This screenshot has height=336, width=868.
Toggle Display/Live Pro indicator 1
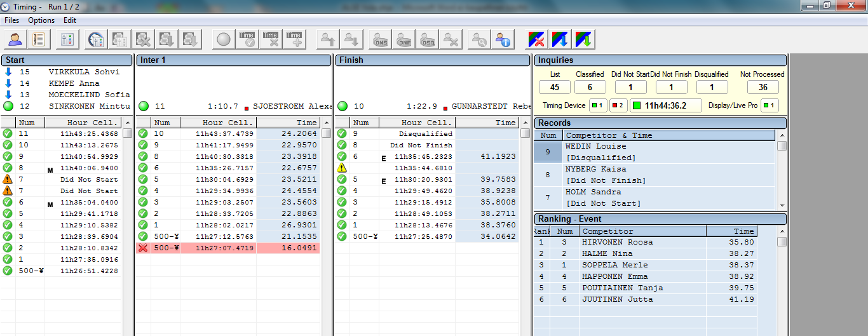[770, 105]
